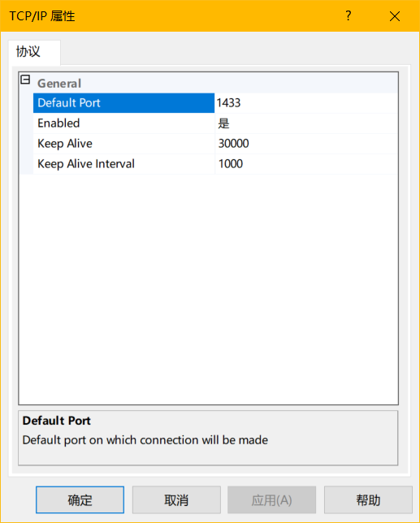Close the TCP/IP properties dialog
The height and width of the screenshot is (523, 420).
(x=395, y=16)
